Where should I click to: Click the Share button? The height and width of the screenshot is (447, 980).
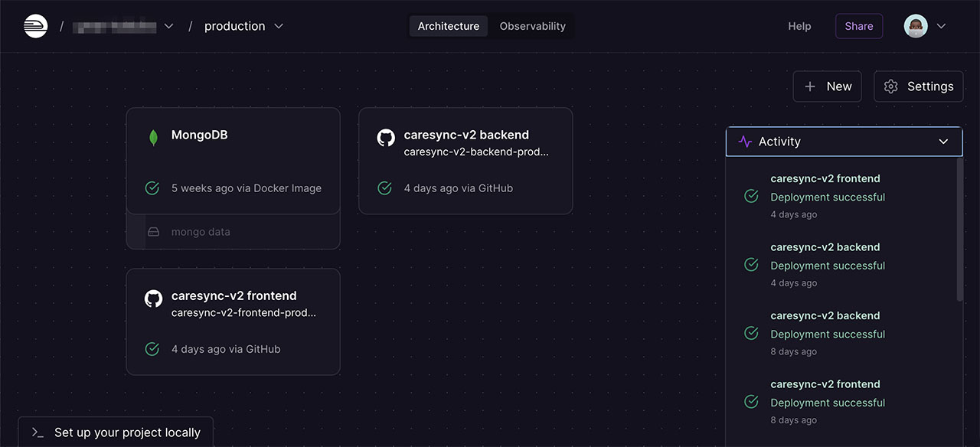858,26
